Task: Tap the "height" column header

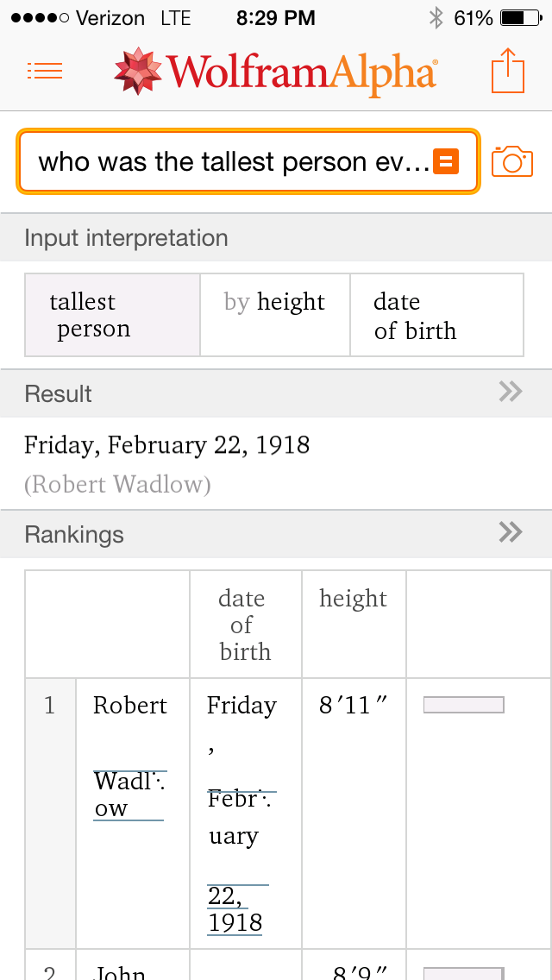Action: pyautogui.click(x=353, y=599)
